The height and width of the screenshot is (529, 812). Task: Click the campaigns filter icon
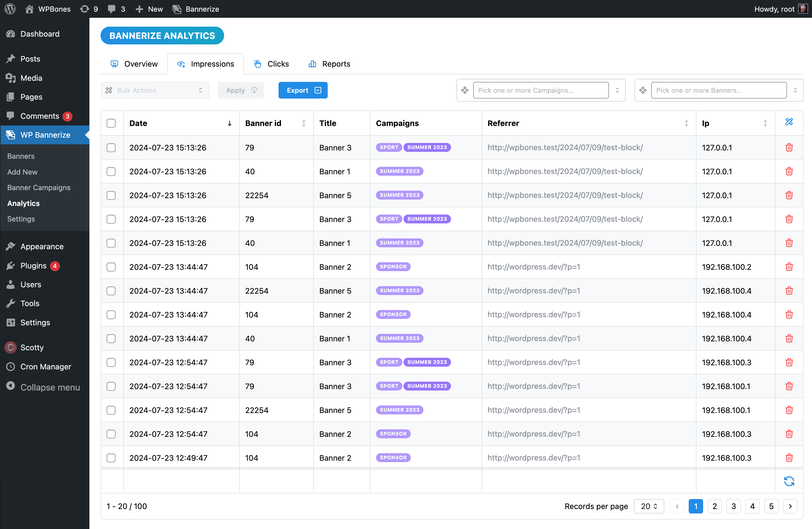pyautogui.click(x=465, y=90)
